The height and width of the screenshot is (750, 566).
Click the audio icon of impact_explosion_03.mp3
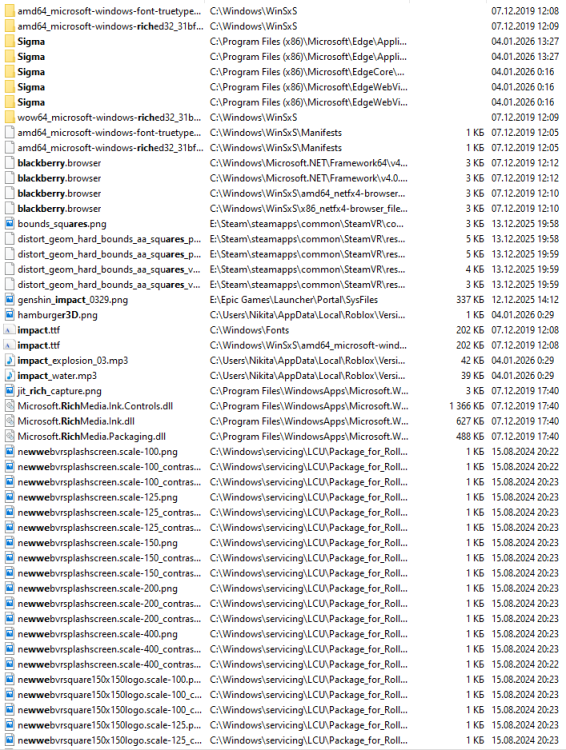click(9, 361)
